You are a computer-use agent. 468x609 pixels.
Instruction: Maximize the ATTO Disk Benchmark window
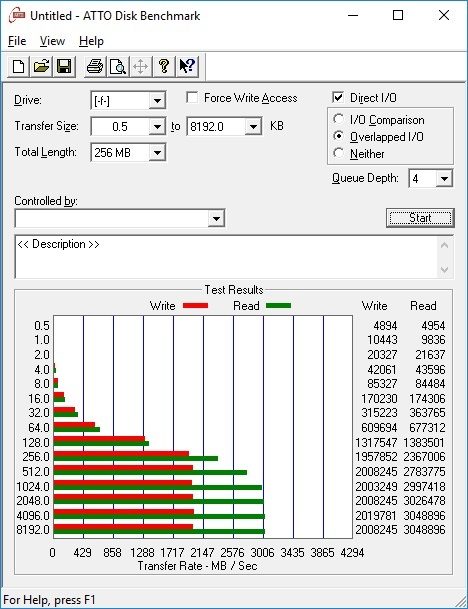(x=398, y=16)
